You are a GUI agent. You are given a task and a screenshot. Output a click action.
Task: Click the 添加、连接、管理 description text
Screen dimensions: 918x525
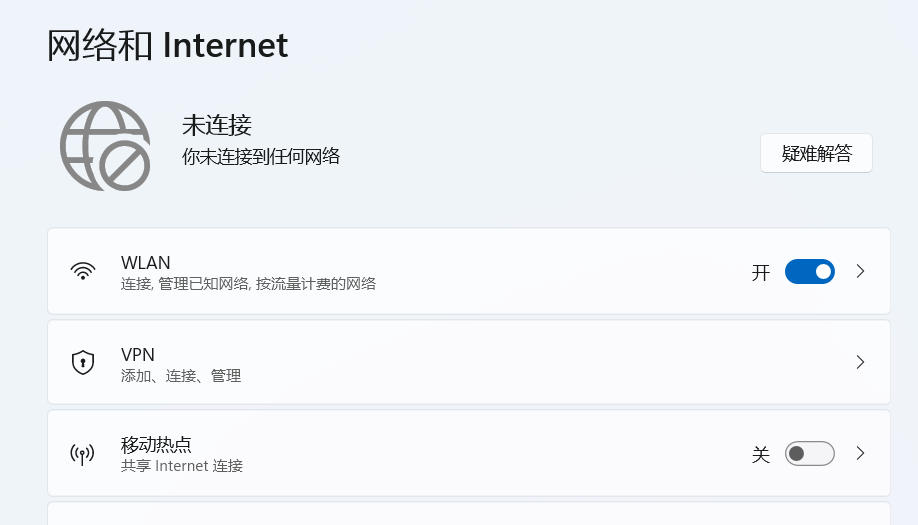[x=181, y=376]
